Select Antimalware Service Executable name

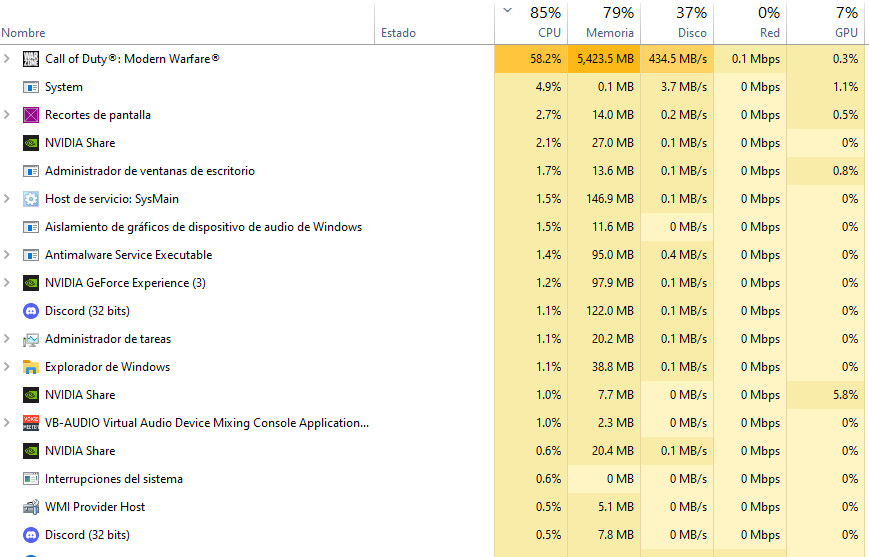click(x=129, y=255)
